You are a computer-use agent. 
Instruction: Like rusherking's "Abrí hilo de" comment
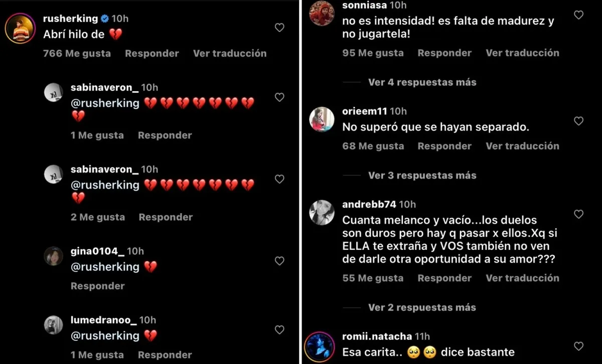(279, 28)
